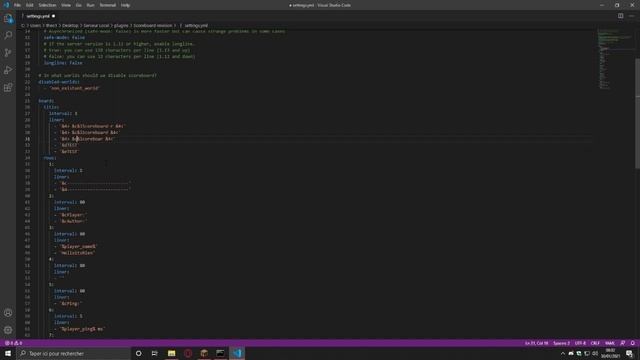Change file encoding UTF-8
The width and height of the screenshot is (640, 360).
click(580, 343)
